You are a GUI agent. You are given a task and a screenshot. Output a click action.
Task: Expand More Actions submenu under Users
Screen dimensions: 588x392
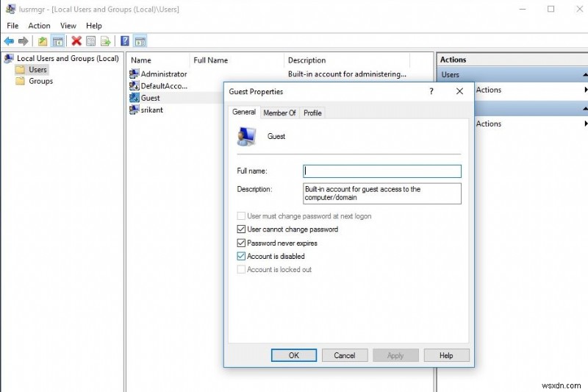[x=586, y=90]
